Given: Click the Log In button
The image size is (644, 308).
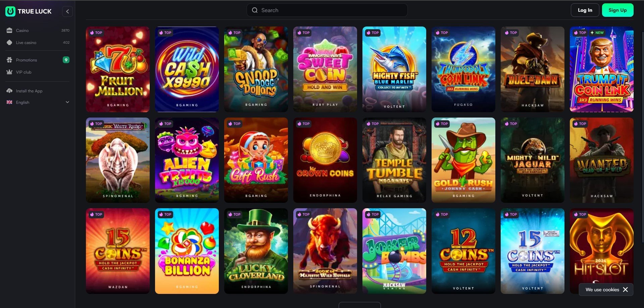Looking at the screenshot, I should [585, 10].
